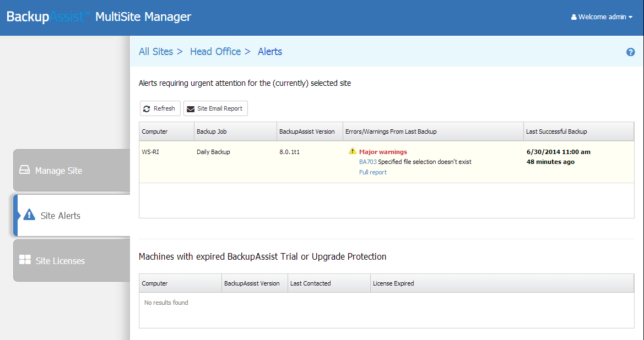
Task: Sort by Computer column in alerts table
Action: [x=167, y=131]
